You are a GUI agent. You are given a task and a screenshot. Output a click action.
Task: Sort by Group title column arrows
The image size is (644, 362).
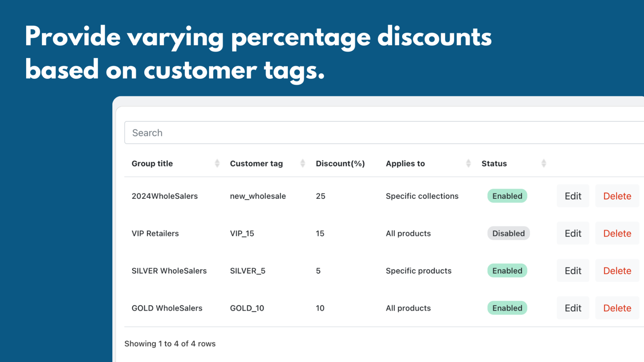pos(217,163)
